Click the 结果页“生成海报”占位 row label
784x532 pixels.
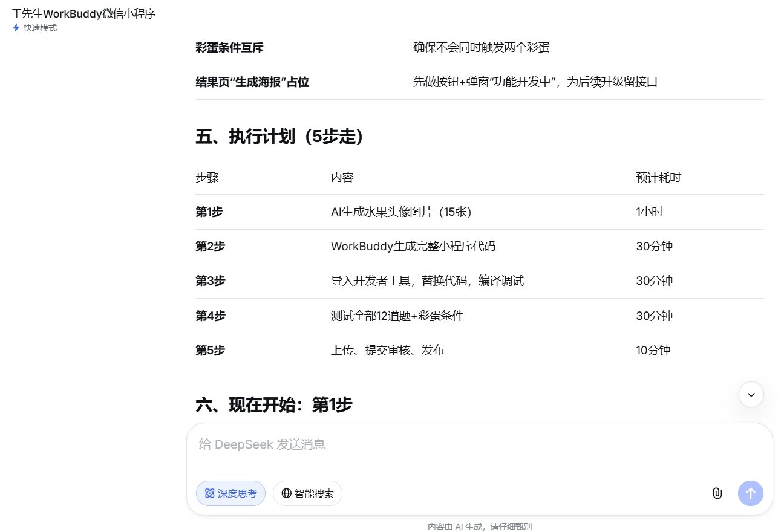coord(252,82)
